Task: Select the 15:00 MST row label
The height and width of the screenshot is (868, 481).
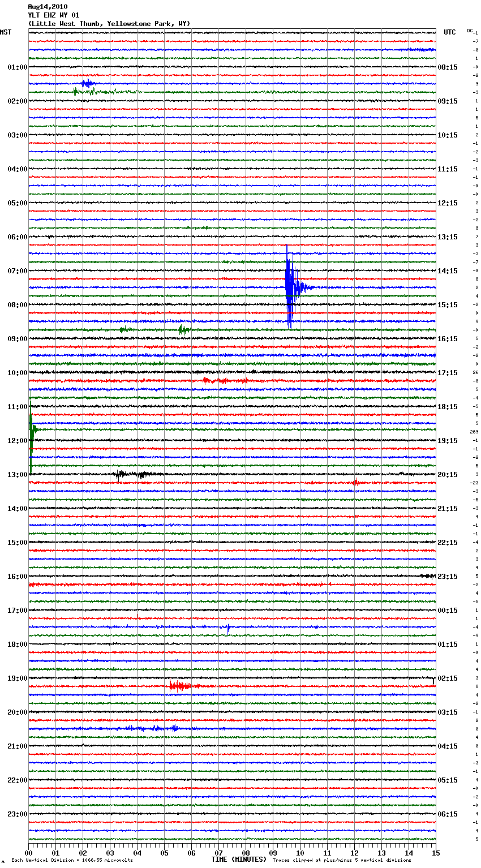Action: (x=17, y=543)
